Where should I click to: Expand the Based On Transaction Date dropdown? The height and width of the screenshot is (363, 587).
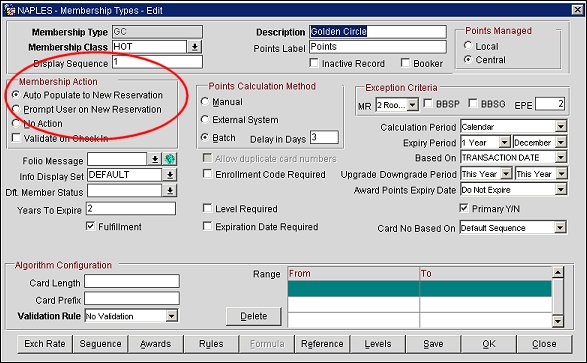pos(560,158)
